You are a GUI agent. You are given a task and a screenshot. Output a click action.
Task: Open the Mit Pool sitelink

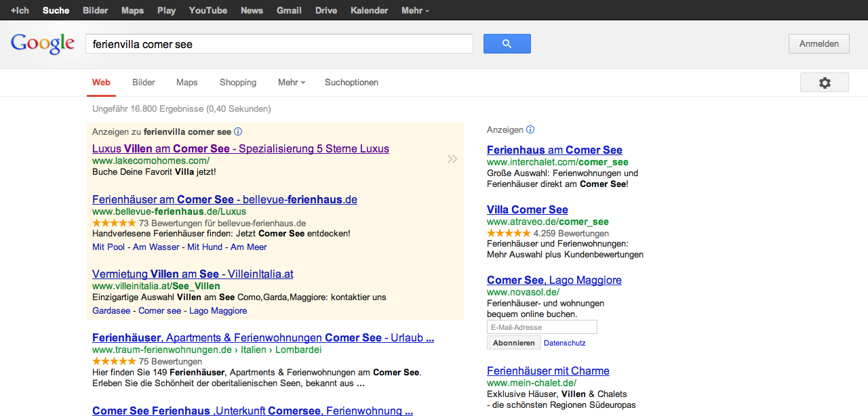tap(108, 247)
